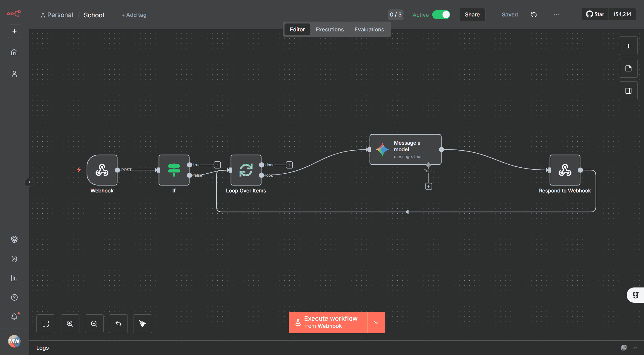Select the Loop Over Items node
This screenshot has height=355, width=644.
(x=246, y=170)
